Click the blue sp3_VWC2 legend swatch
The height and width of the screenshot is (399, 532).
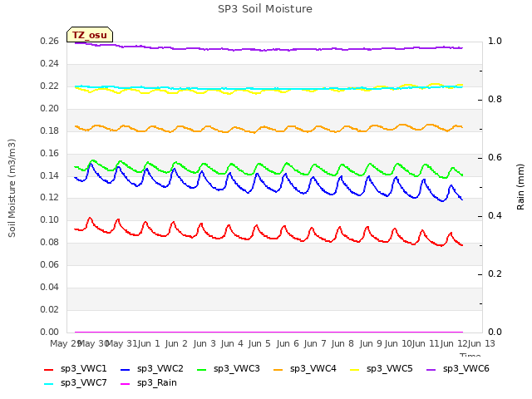[126, 369]
